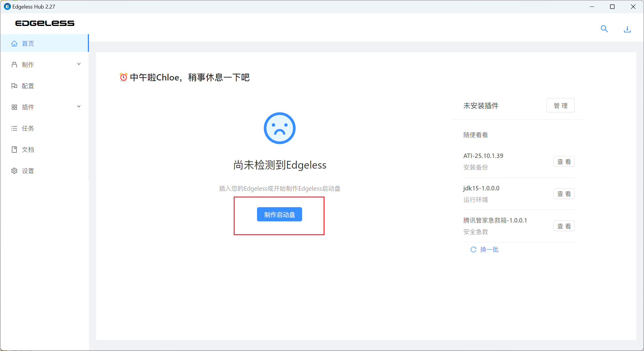
Task: Click the 制作 sidebar icon
Action: (x=14, y=65)
